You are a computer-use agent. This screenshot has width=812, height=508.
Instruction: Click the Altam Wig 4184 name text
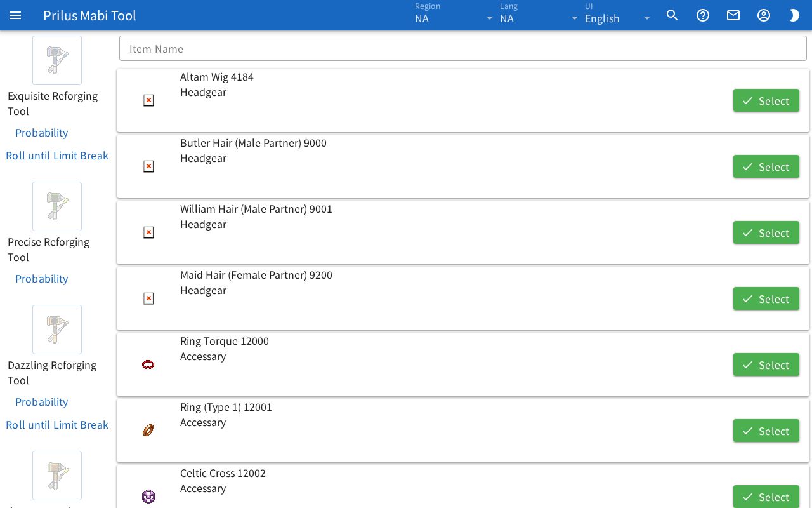click(x=217, y=77)
